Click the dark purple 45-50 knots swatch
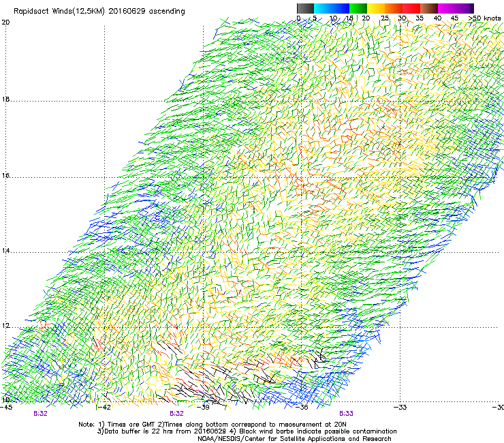The height and width of the screenshot is (443, 504). pyautogui.click(x=464, y=8)
